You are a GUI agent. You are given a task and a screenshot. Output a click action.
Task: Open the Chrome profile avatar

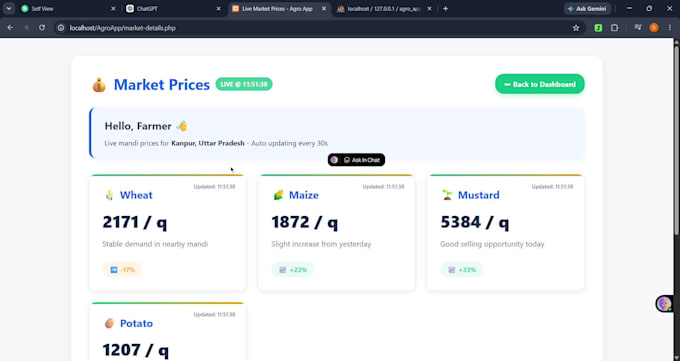[654, 28]
